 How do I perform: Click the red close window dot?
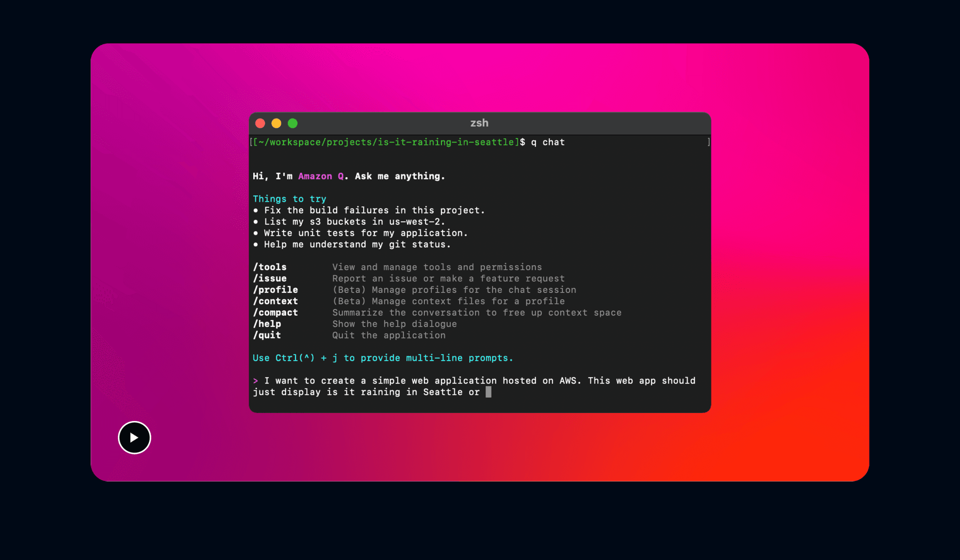coord(260,123)
